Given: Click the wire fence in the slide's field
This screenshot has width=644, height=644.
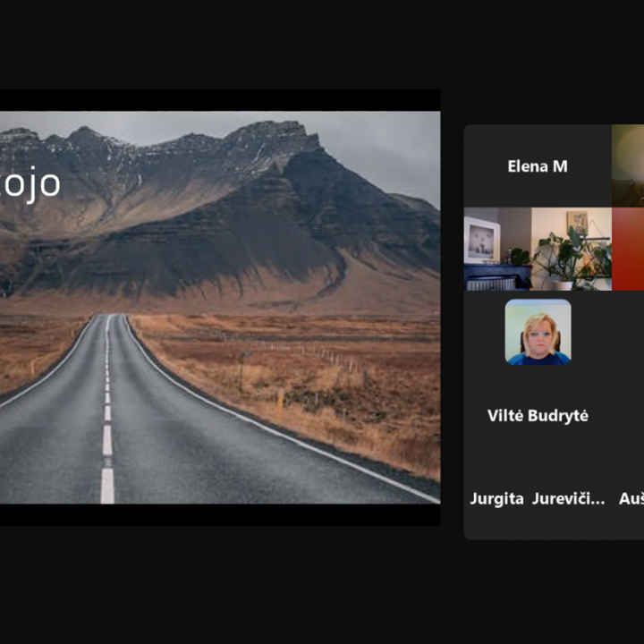Looking at the screenshot, I should tap(331, 356).
